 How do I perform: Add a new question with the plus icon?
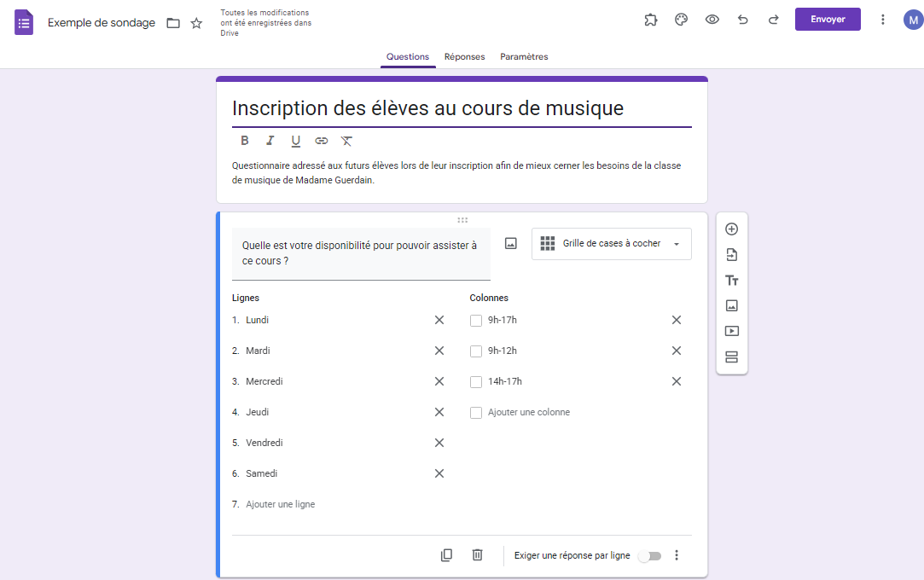point(731,229)
